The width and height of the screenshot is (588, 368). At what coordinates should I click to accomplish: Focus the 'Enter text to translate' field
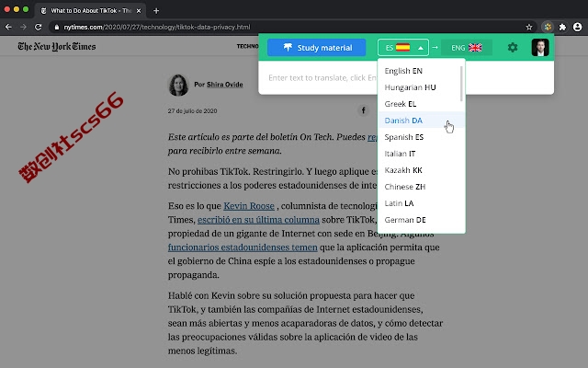[x=319, y=77]
